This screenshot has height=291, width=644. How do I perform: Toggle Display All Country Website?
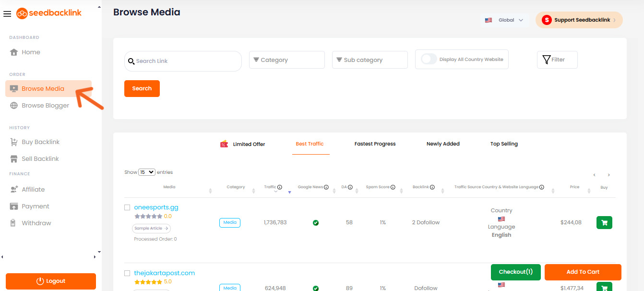tap(429, 59)
